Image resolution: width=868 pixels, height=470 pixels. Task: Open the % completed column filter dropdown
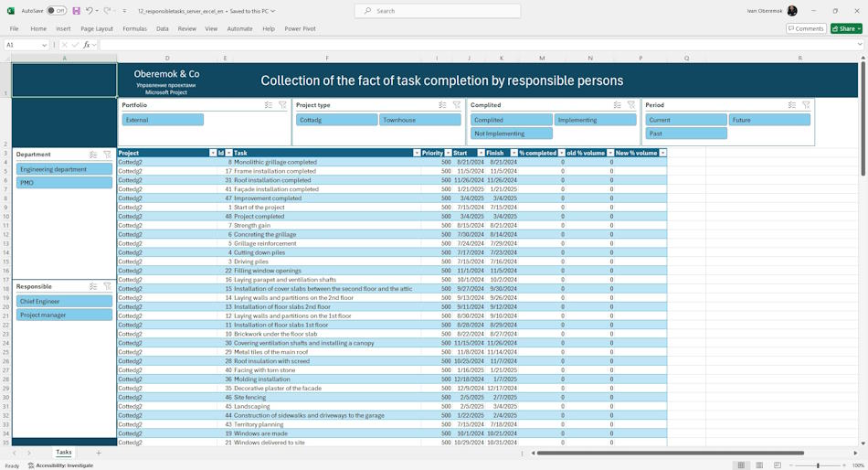pos(561,153)
